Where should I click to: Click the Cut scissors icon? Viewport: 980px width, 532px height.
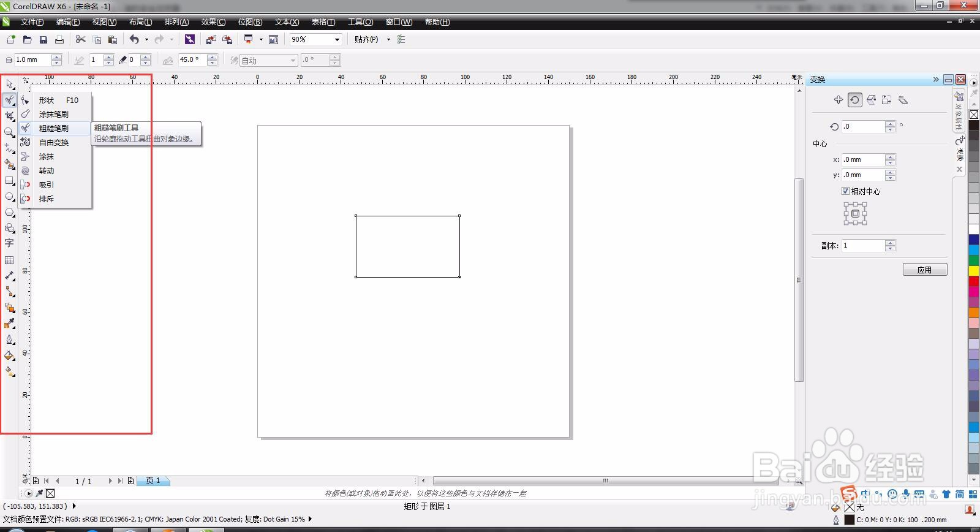click(80, 39)
